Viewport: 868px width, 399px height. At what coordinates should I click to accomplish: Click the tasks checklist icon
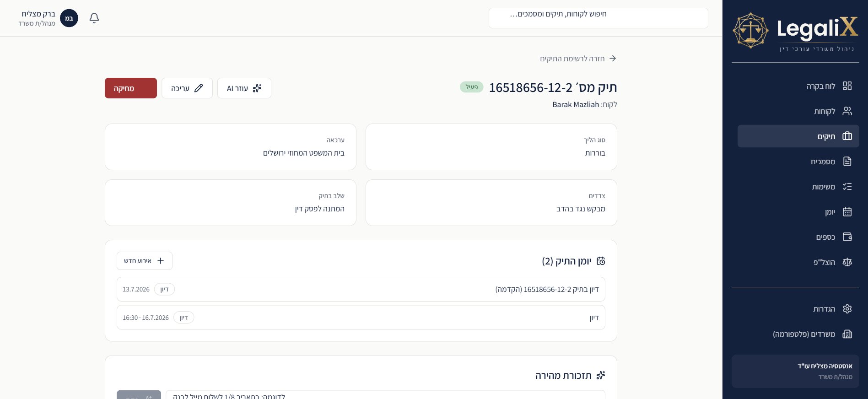click(x=847, y=187)
